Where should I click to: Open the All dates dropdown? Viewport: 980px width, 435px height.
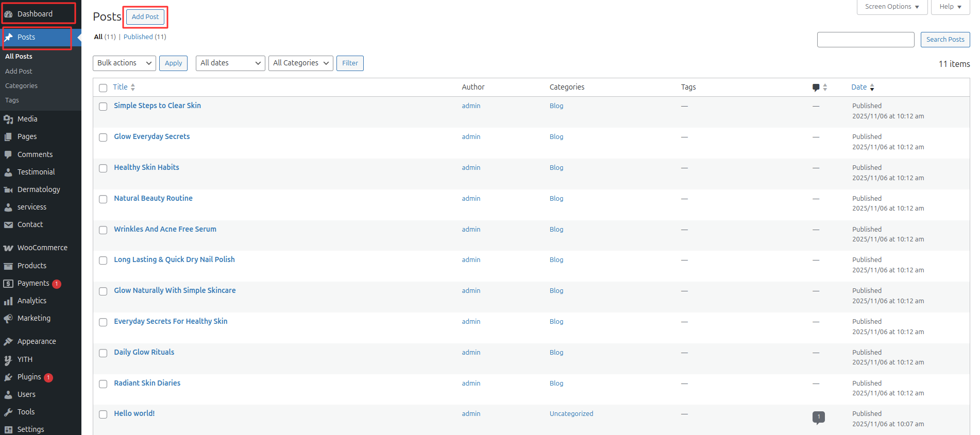pyautogui.click(x=230, y=63)
